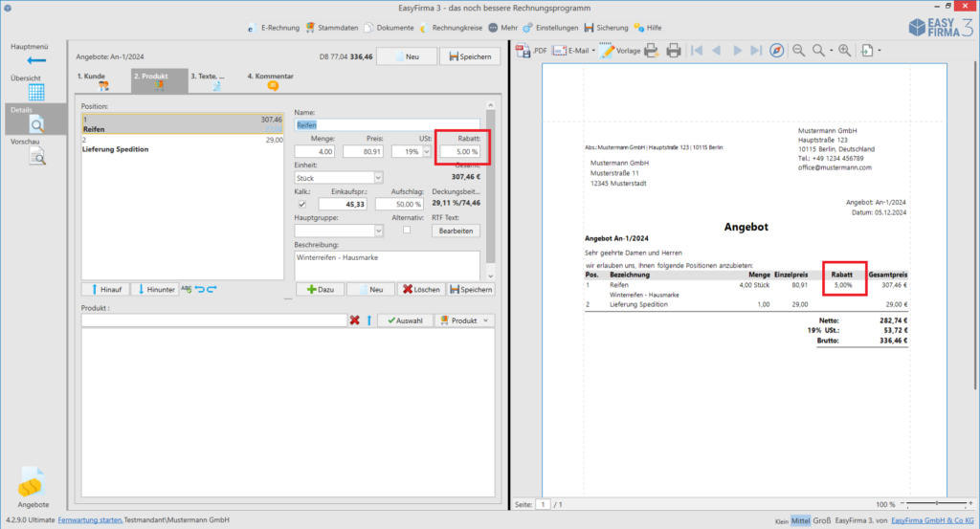Viewport: 980px width, 529px height.
Task: Click the top Speichern button
Action: click(470, 56)
